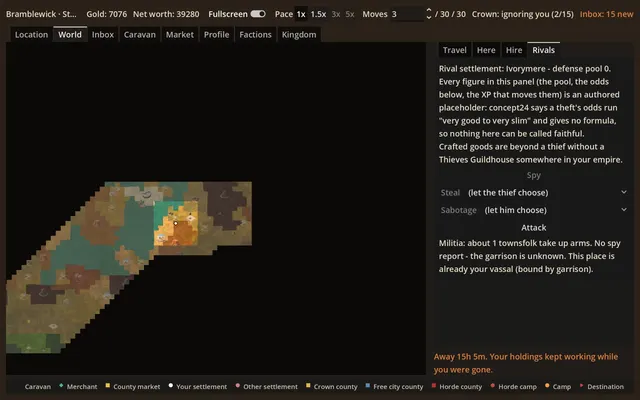Click the Destination legend flag icon
The image size is (640, 400).
582,385
